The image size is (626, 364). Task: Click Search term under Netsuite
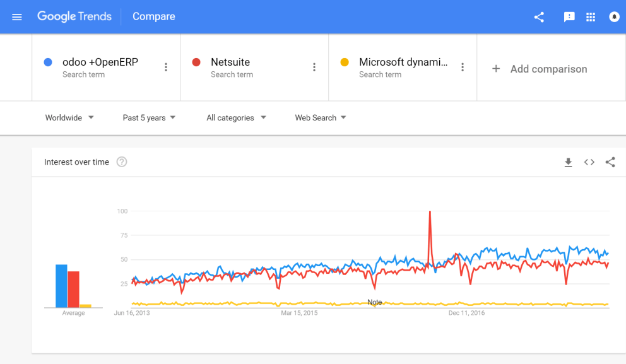tap(232, 74)
